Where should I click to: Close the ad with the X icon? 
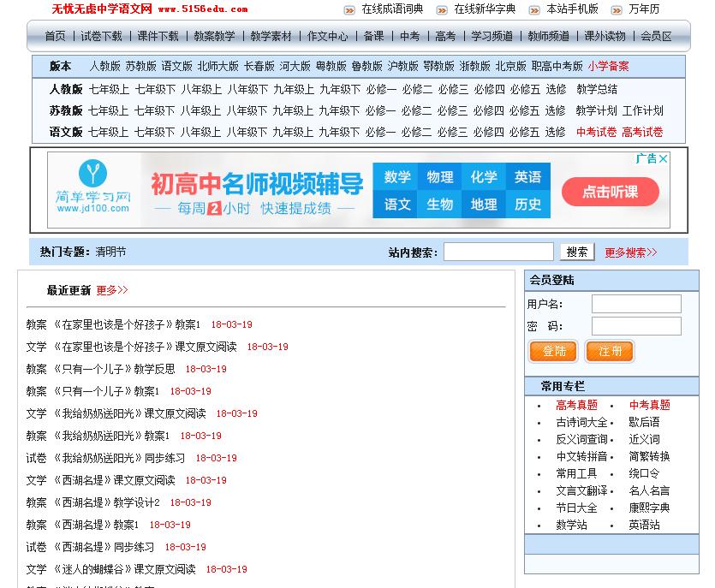(x=663, y=158)
